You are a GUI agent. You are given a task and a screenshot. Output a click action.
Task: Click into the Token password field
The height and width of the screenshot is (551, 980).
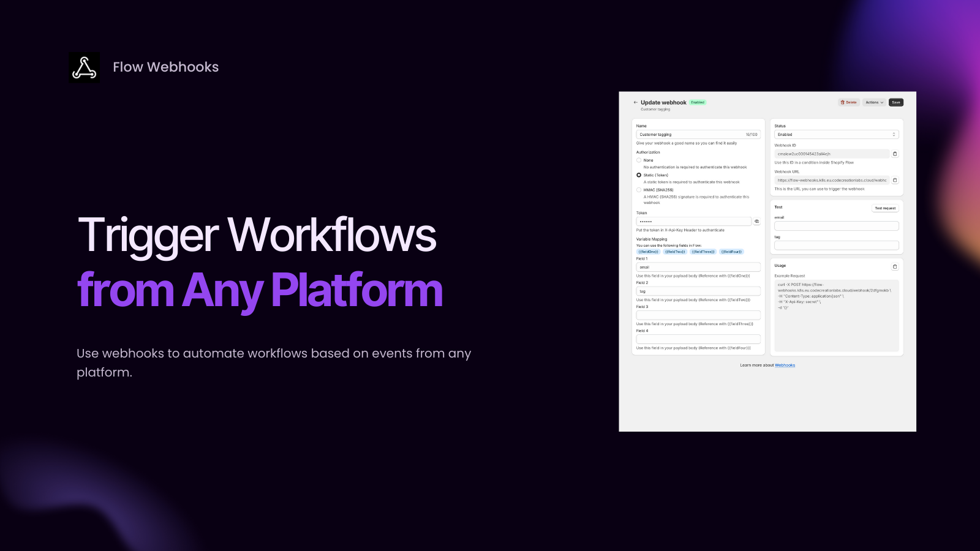click(x=694, y=222)
